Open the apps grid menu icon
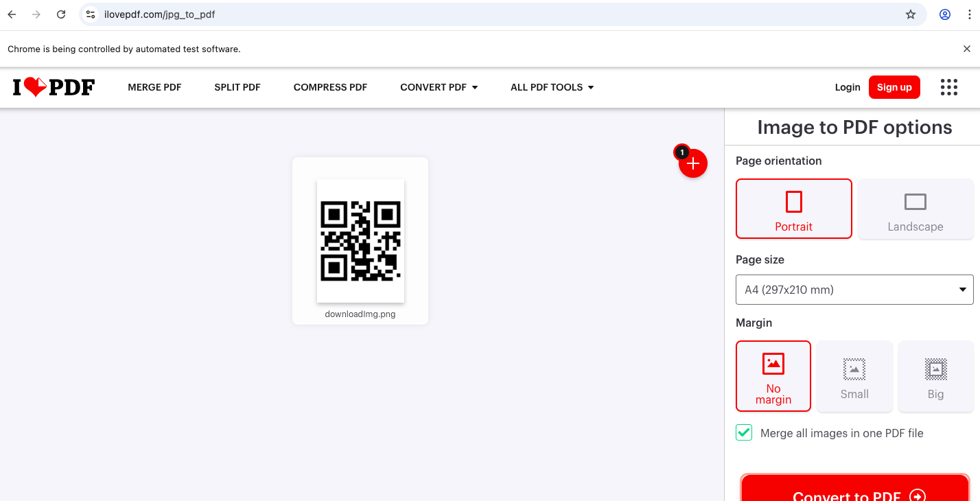This screenshot has width=980, height=501. (948, 87)
